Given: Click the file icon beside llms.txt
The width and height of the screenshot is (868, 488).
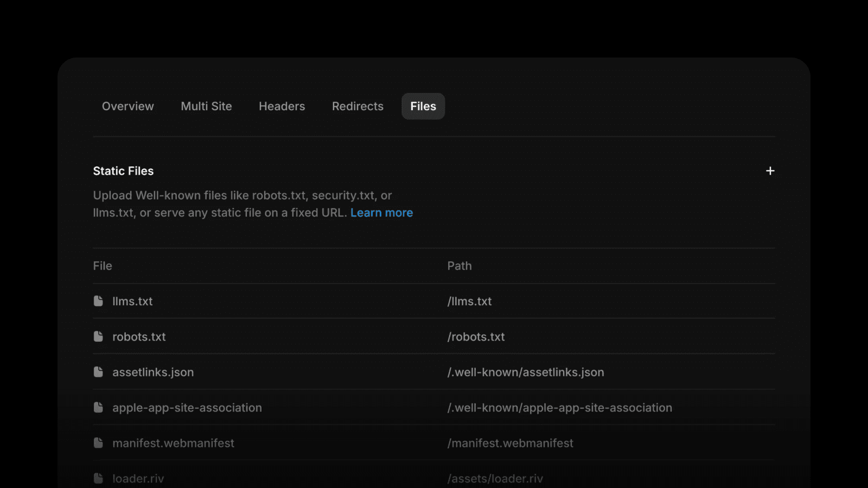Looking at the screenshot, I should click(x=98, y=301).
